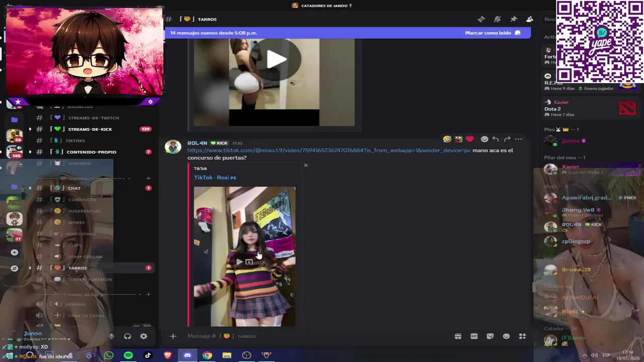The width and height of the screenshot is (644, 362).
Task: Open the server-pokemon channel
Action: [90, 280]
